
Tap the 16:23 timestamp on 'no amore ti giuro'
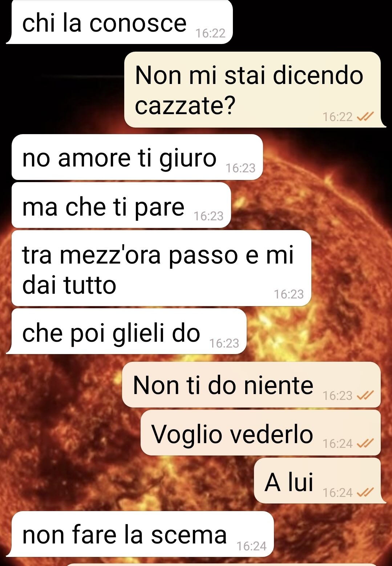[241, 168]
